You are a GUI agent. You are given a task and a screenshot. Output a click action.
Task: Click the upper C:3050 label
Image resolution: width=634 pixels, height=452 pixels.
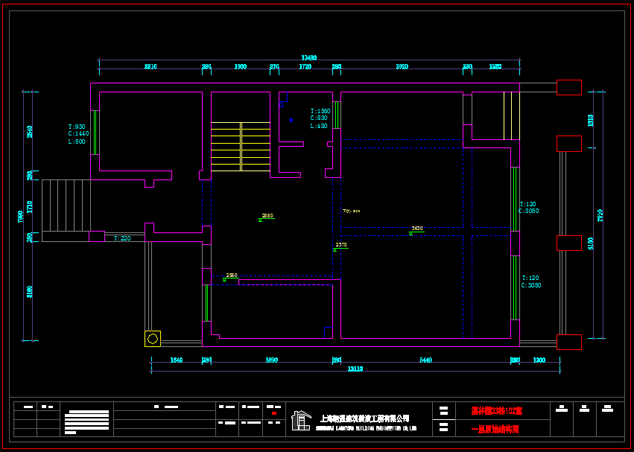(528, 211)
